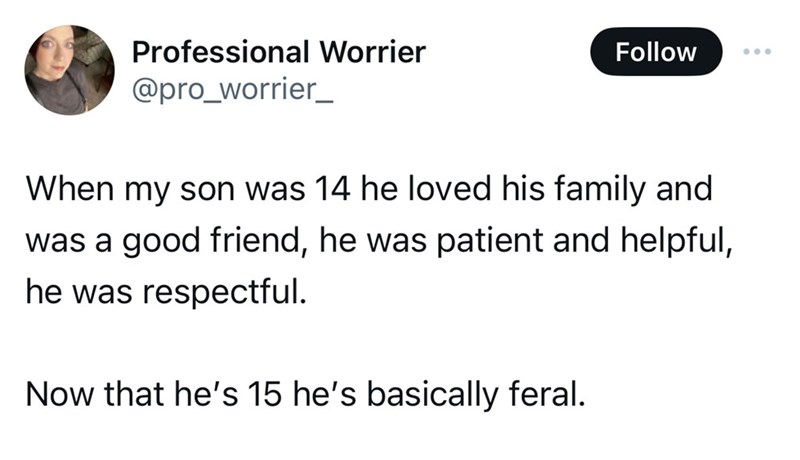Click the word 'Professional' in display name
Viewport: 800px width, 460px height.
click(x=220, y=52)
